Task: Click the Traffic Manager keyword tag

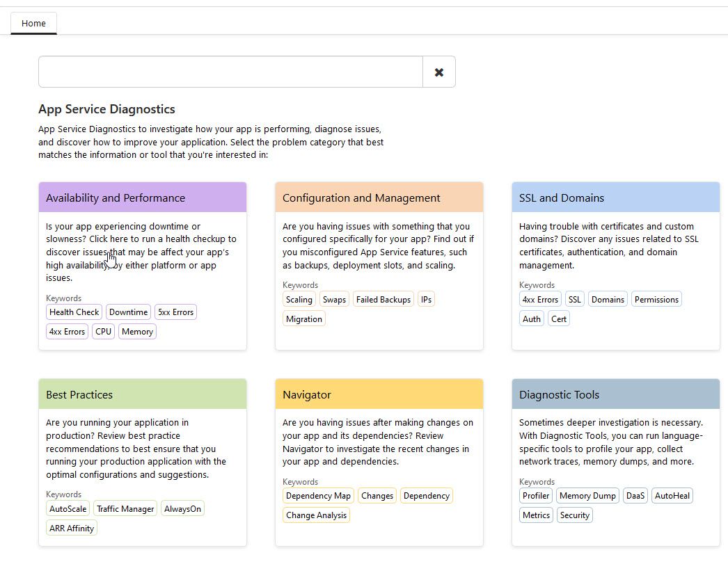Action: [x=125, y=509]
